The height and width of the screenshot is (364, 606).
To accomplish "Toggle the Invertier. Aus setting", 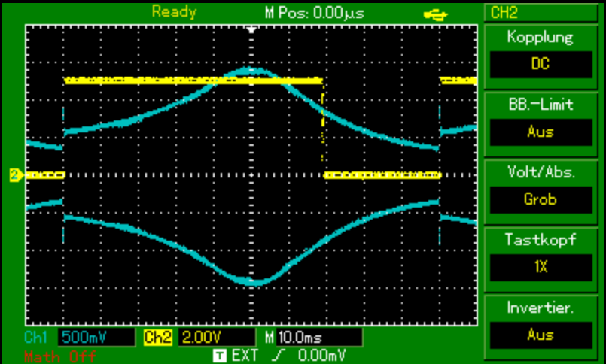I will click(540, 335).
